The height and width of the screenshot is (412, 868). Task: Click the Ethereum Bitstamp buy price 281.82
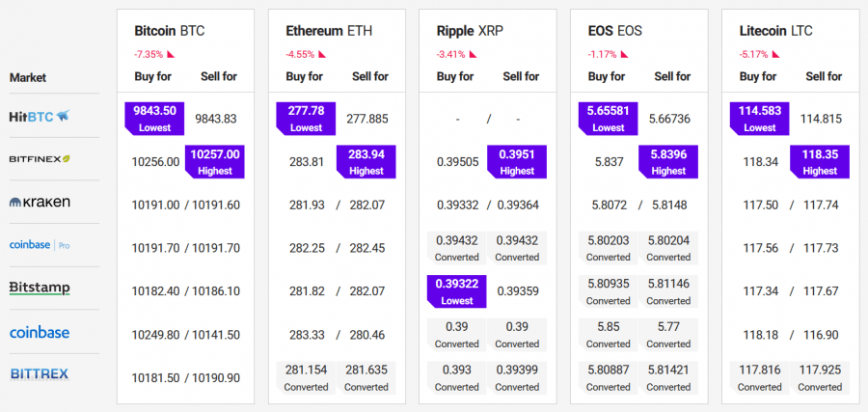[306, 291]
